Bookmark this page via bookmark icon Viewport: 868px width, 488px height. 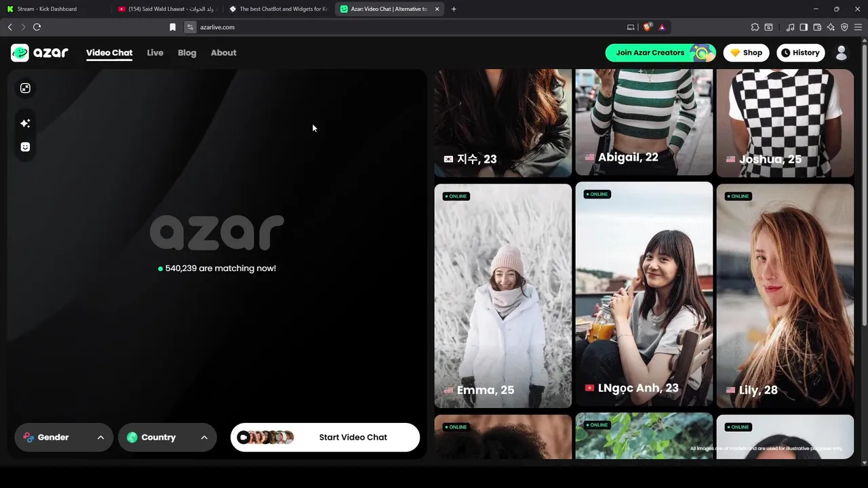tap(172, 27)
